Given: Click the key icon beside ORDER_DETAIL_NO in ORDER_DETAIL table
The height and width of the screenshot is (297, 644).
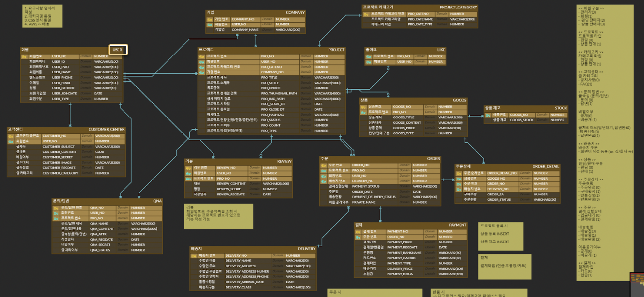Looking at the screenshot, I should pyautogui.click(x=459, y=173).
